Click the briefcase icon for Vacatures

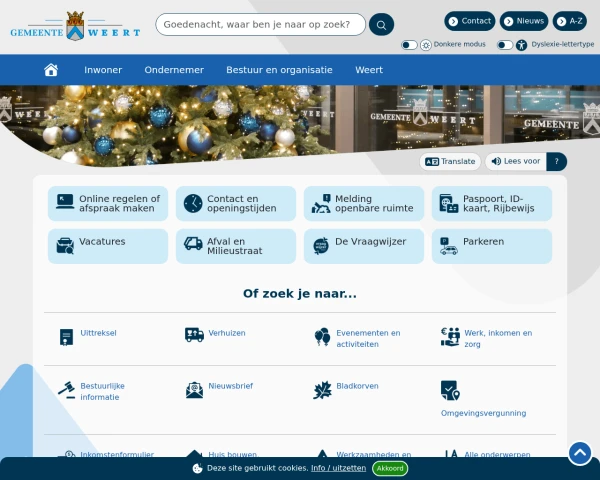pos(65,246)
